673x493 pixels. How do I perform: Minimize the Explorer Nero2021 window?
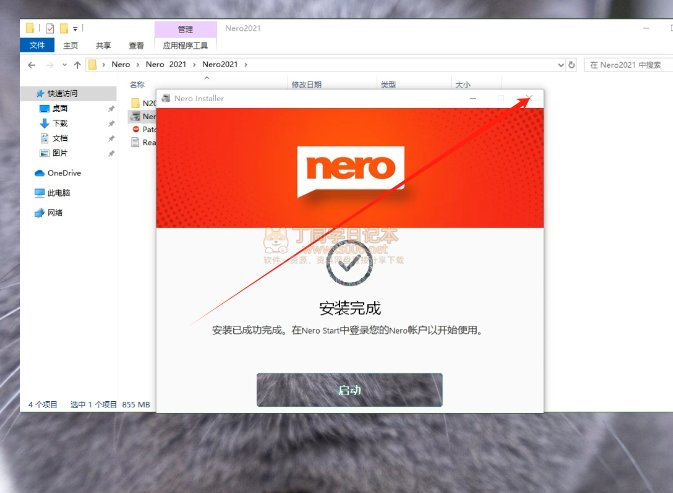click(x=646, y=28)
